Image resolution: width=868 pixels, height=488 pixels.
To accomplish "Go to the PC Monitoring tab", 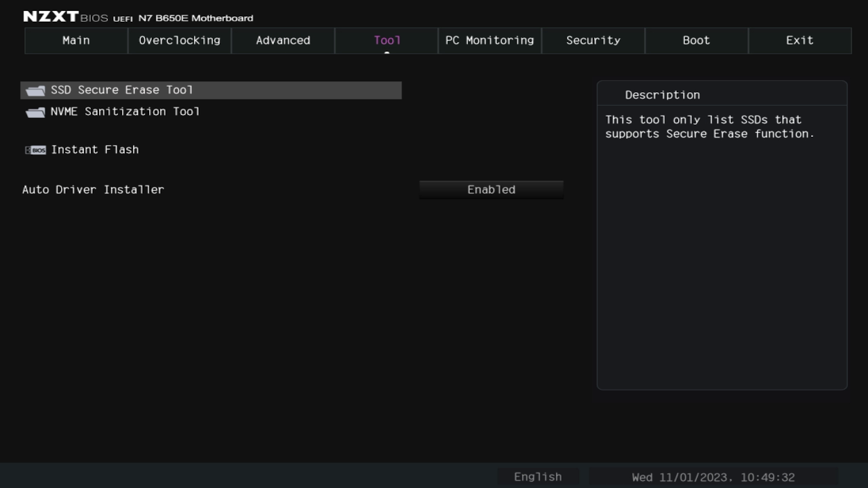I will coord(490,40).
